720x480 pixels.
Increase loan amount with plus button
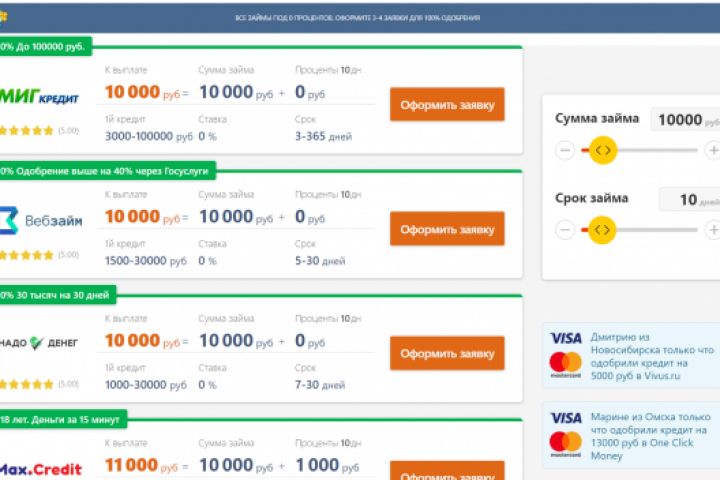tap(712, 150)
